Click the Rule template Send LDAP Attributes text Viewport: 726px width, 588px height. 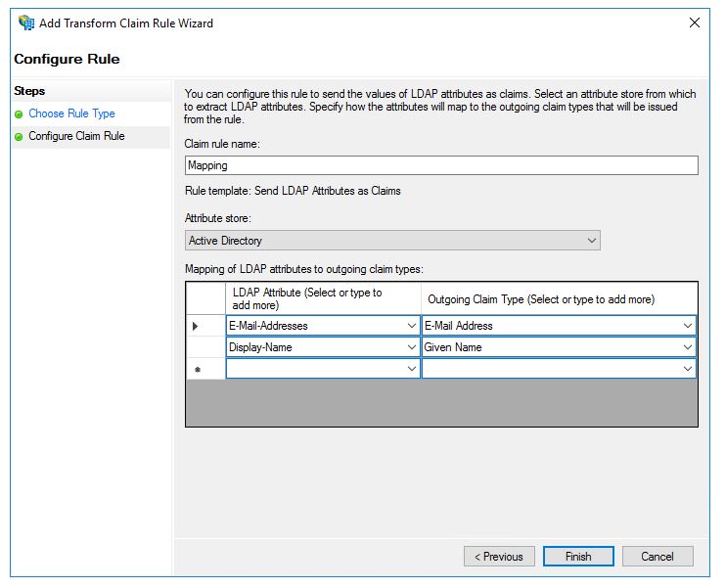coord(293,191)
